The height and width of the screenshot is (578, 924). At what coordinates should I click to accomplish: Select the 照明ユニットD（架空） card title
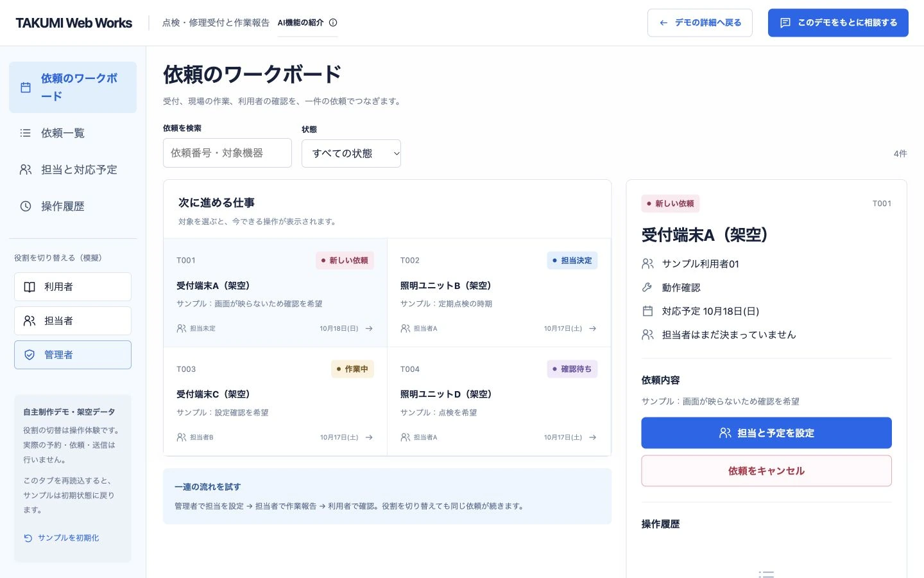(x=446, y=394)
